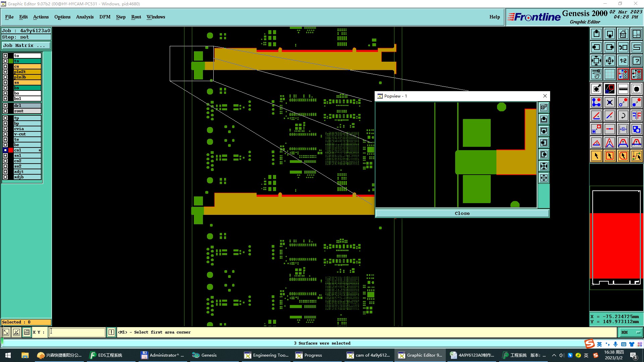Click the 1:2 zoom scale icon
Screen dimensions: 644x362
coord(623,61)
